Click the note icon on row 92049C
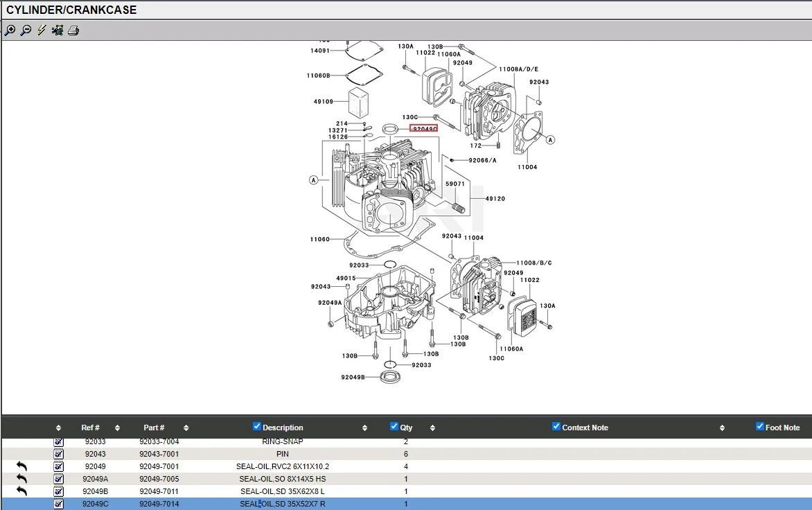The image size is (812, 510). 59,504
